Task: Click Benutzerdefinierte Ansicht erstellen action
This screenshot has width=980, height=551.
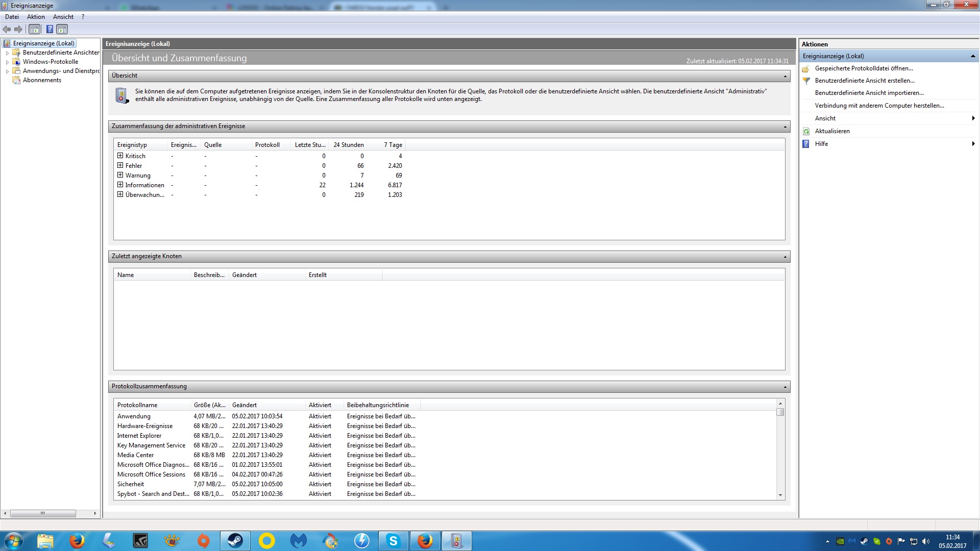Action: (x=864, y=81)
